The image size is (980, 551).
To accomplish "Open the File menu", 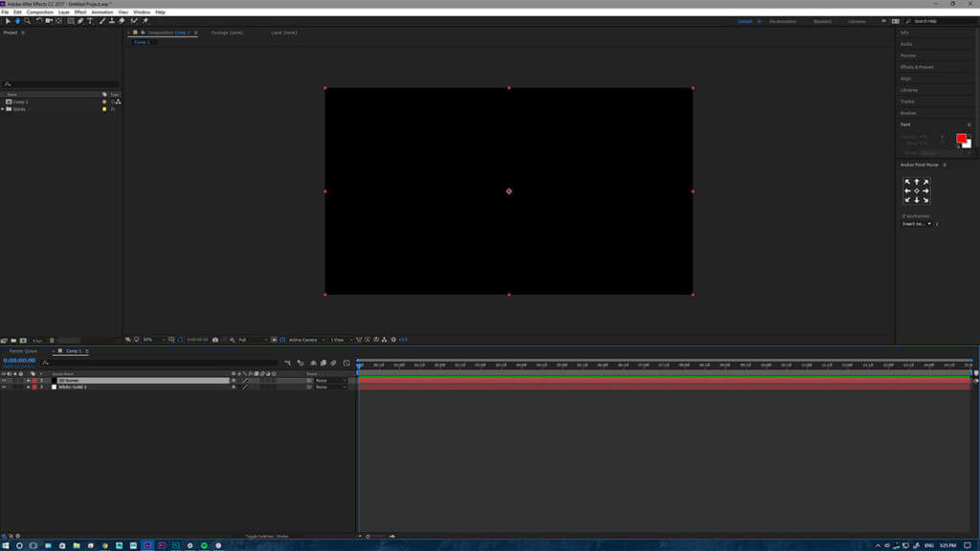I will tap(5, 11).
